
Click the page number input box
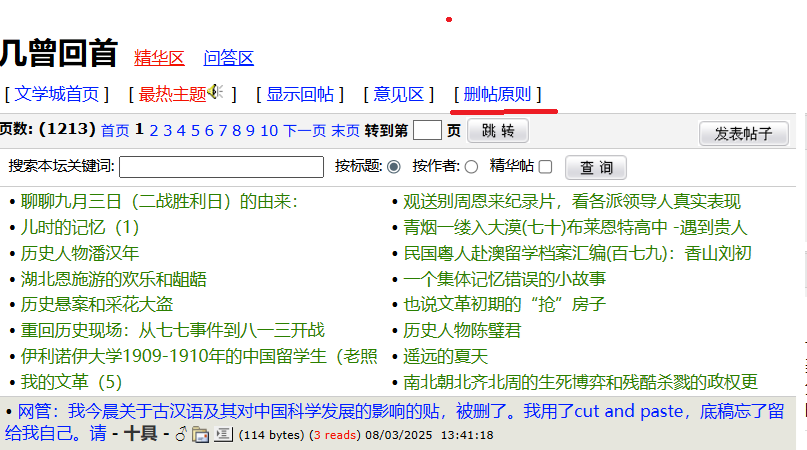click(427, 130)
